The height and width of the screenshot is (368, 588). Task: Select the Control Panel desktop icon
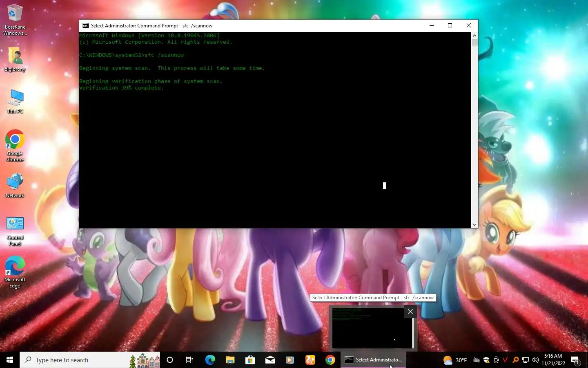(15, 231)
